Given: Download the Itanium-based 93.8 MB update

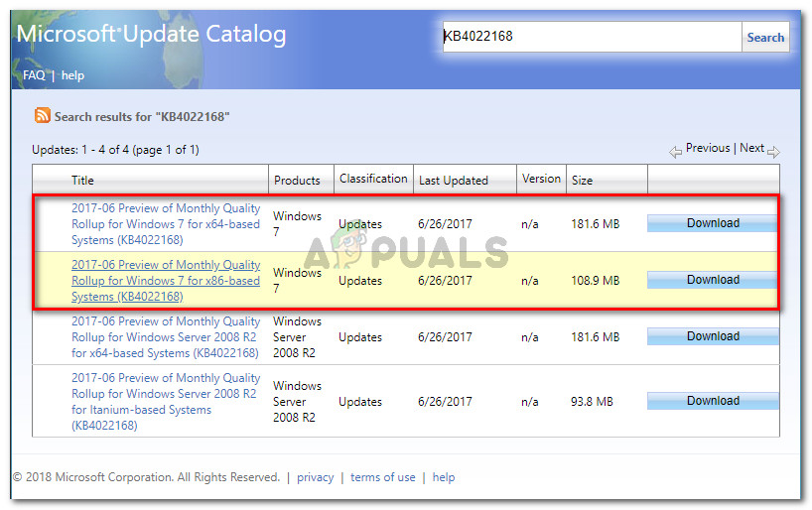Looking at the screenshot, I should pyautogui.click(x=713, y=401).
